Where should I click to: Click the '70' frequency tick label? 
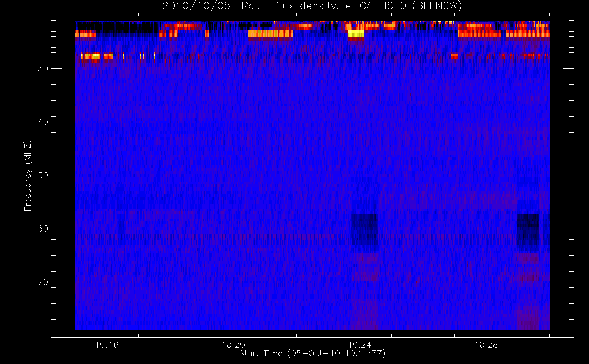(x=43, y=282)
